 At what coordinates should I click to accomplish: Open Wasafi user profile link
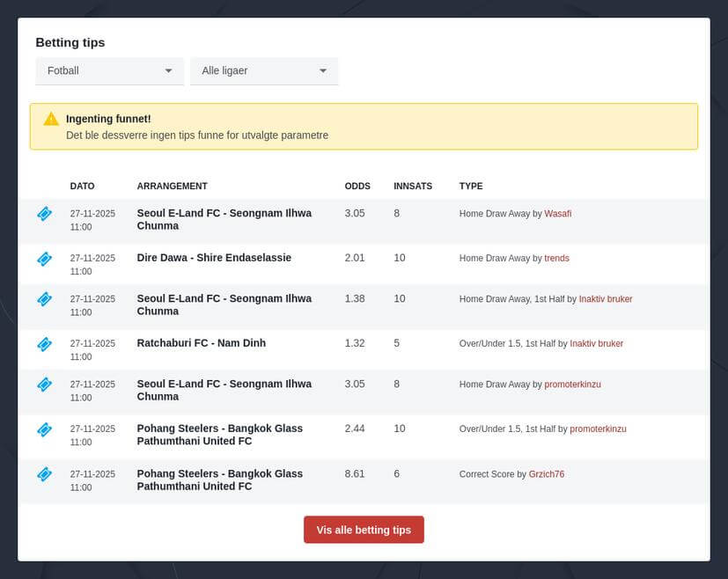pyautogui.click(x=557, y=214)
